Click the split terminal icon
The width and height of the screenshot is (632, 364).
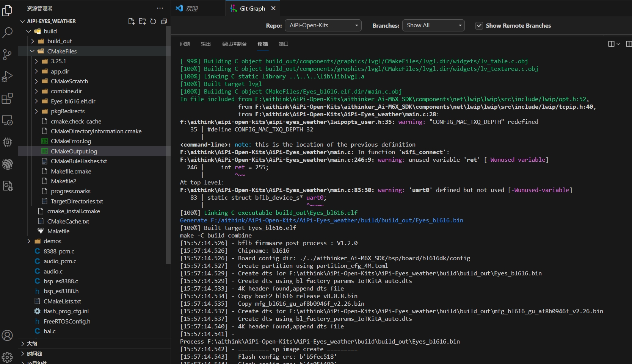(611, 44)
